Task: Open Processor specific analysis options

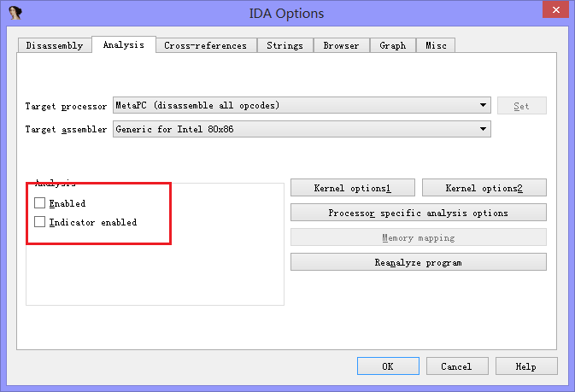Action: [x=418, y=213]
